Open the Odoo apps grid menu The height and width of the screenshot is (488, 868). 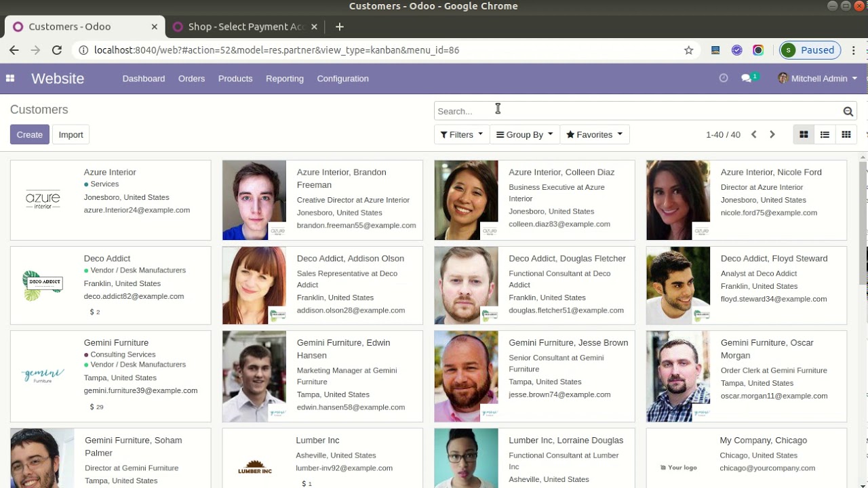[10, 79]
